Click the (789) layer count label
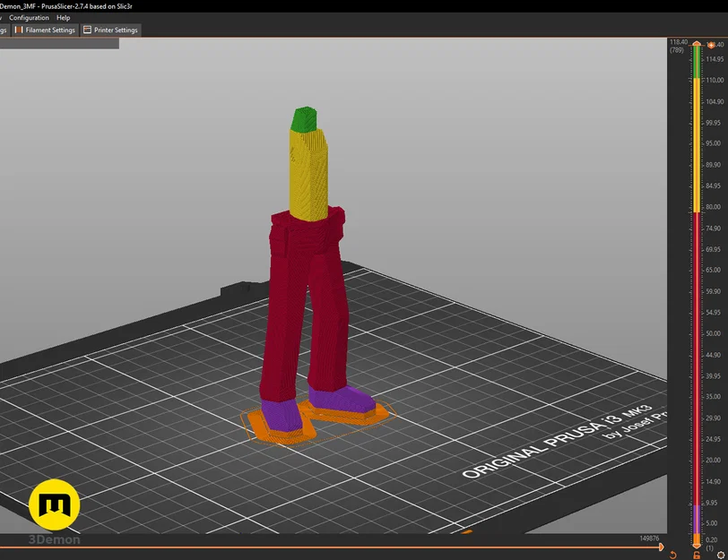Screen dimensions: 728x560 tap(675, 52)
